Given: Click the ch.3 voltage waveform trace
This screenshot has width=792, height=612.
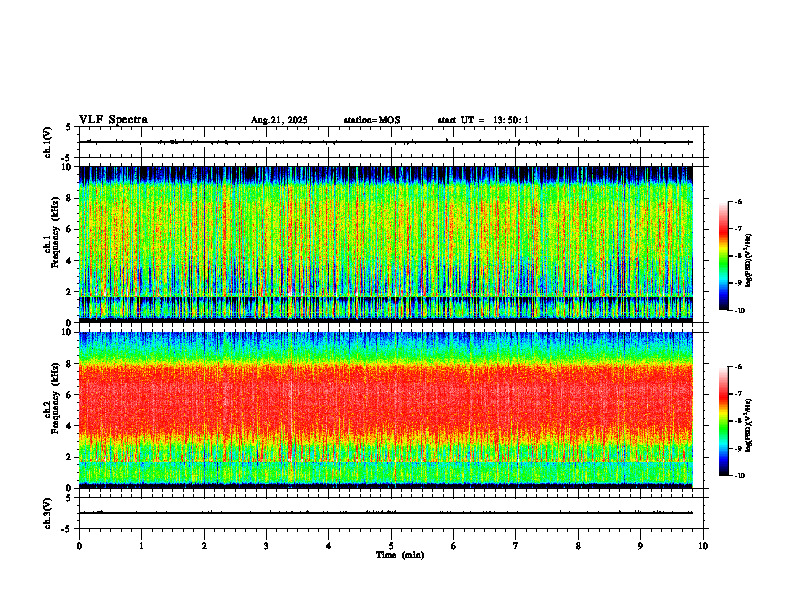Looking at the screenshot, I should coord(385,513).
